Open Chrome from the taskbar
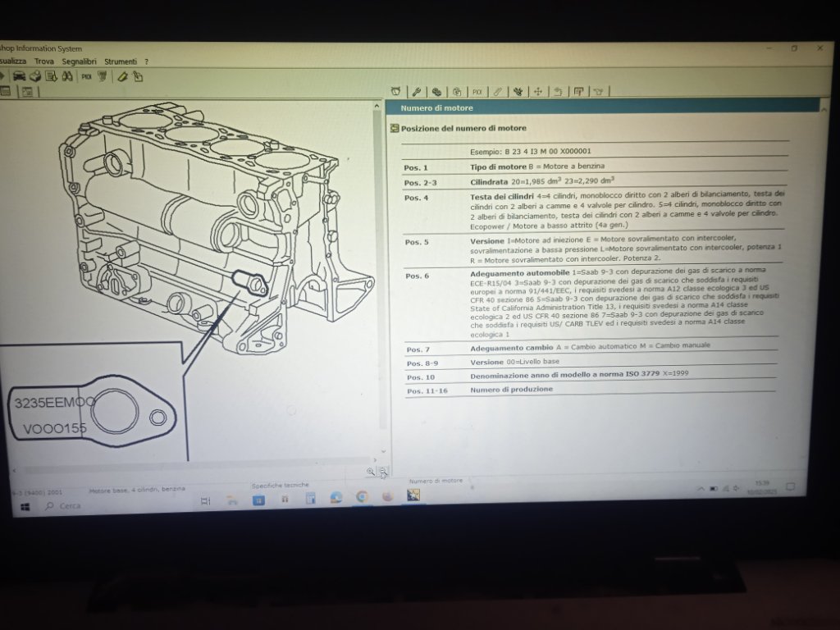Viewport: 840px width, 630px height. pos(362,497)
